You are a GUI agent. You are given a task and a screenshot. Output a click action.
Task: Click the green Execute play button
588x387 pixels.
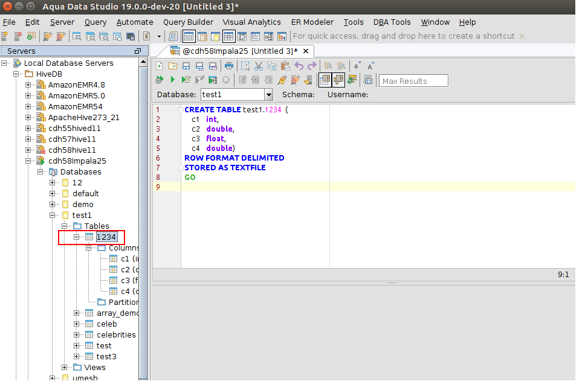(172, 80)
